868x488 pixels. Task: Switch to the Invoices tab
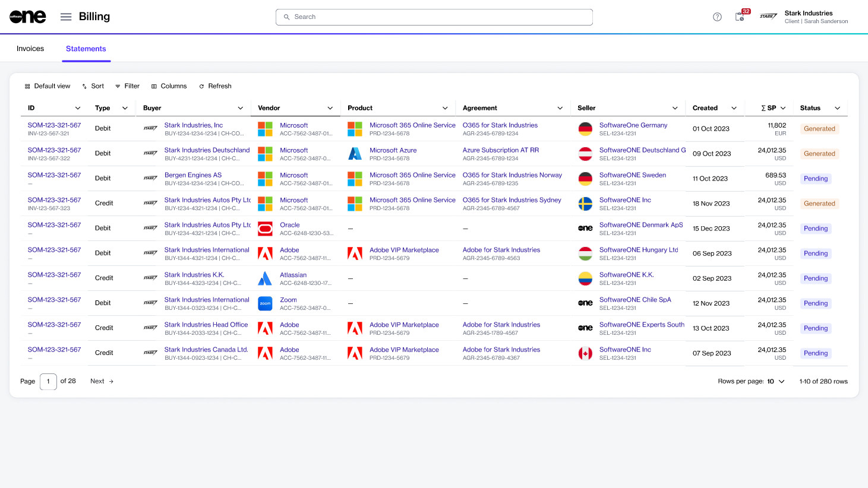[30, 49]
